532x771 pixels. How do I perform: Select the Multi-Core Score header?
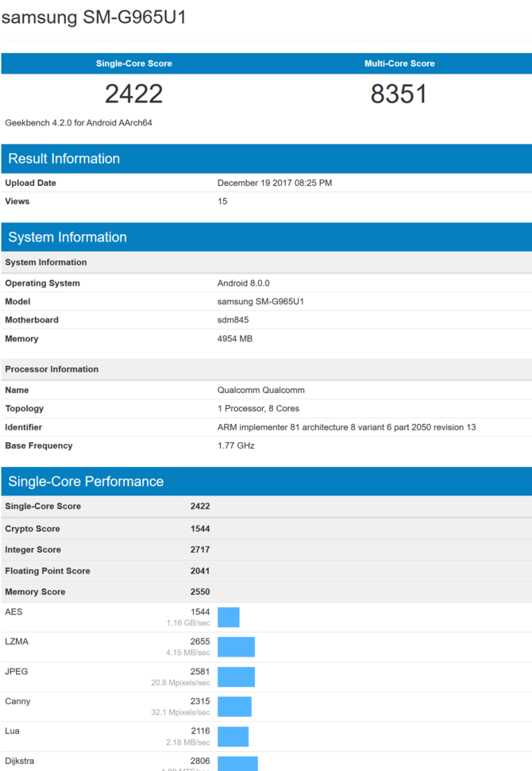[x=399, y=64]
